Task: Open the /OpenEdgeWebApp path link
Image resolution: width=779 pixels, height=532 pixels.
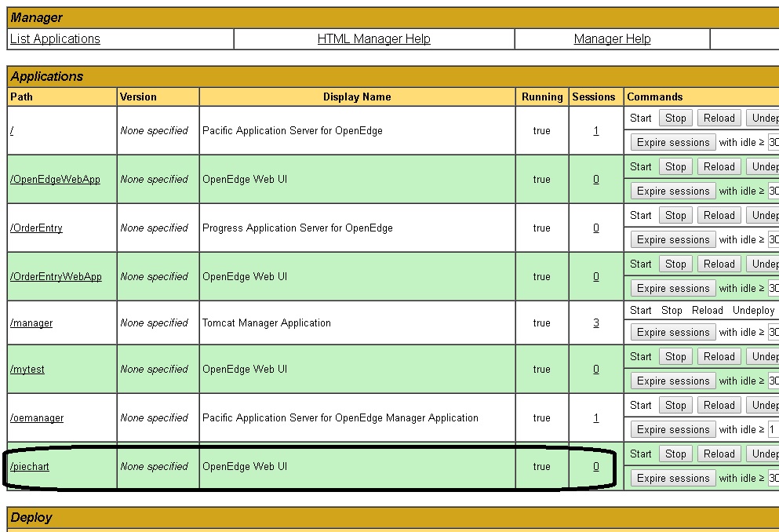Action: coord(55,180)
